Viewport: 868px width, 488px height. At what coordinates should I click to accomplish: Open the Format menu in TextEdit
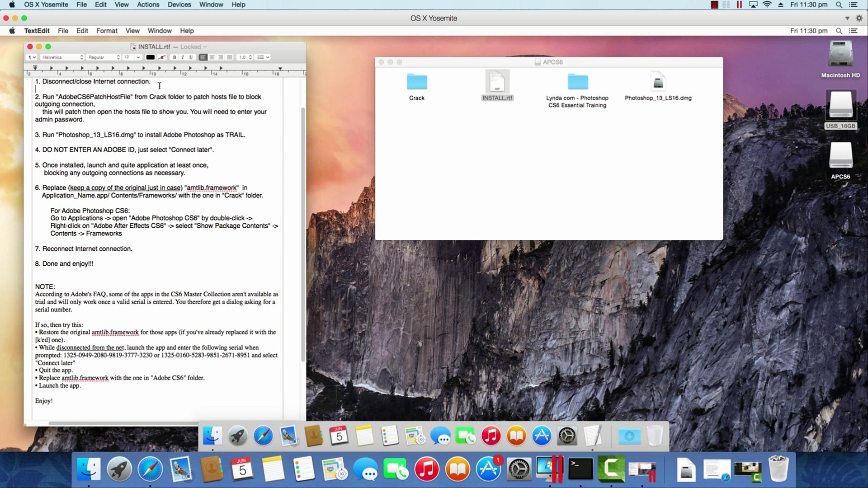[107, 31]
